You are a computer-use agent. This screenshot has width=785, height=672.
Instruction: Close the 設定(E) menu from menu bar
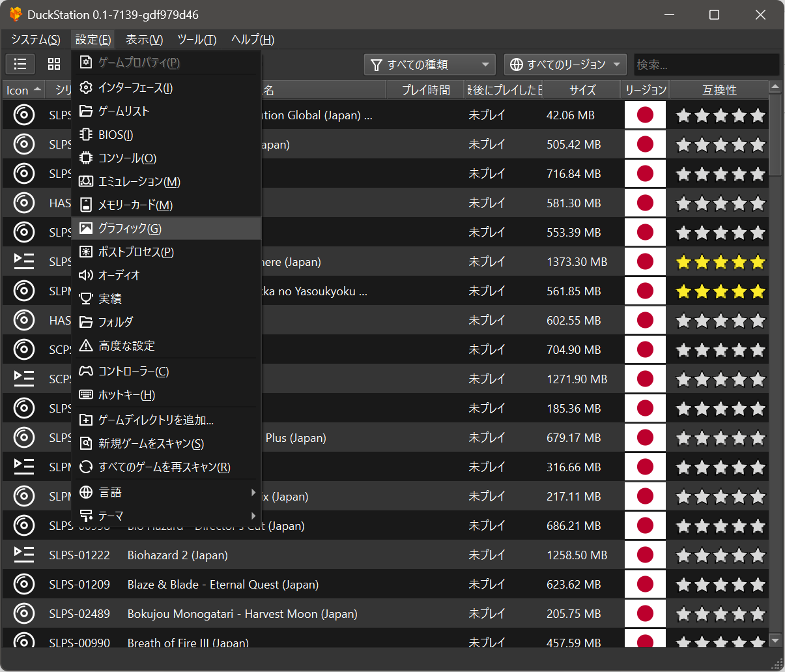(93, 40)
